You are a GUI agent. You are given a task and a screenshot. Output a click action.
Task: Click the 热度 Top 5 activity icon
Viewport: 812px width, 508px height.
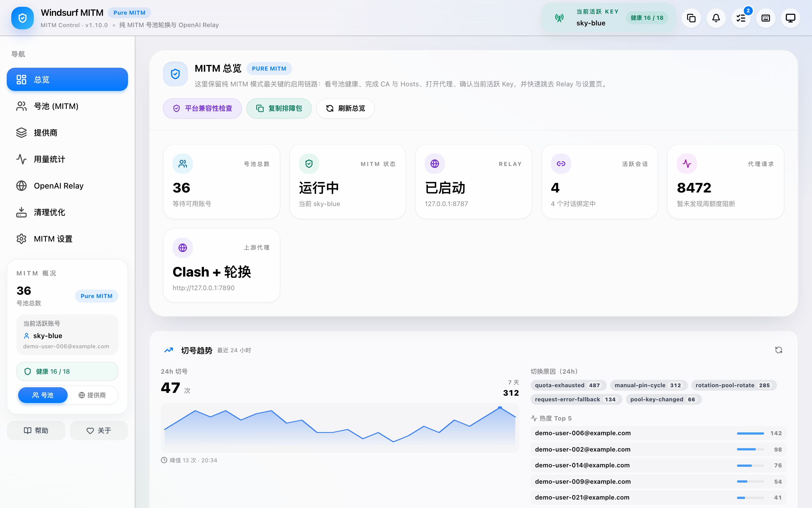534,418
